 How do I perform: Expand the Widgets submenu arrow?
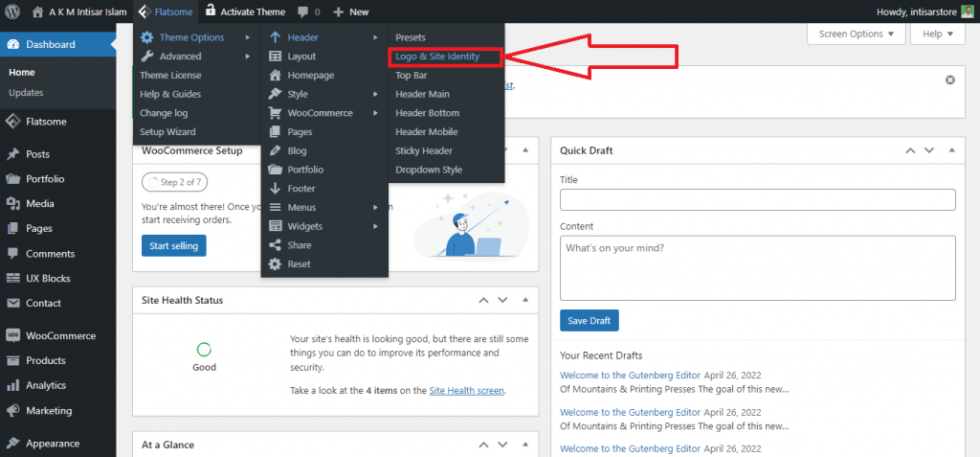click(x=375, y=226)
